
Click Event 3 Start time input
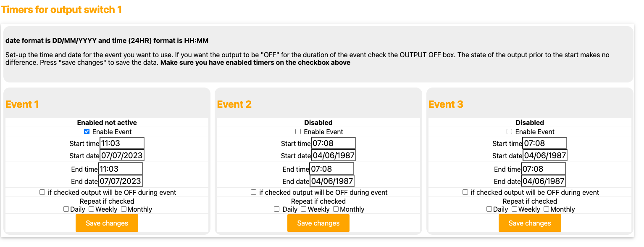point(544,143)
